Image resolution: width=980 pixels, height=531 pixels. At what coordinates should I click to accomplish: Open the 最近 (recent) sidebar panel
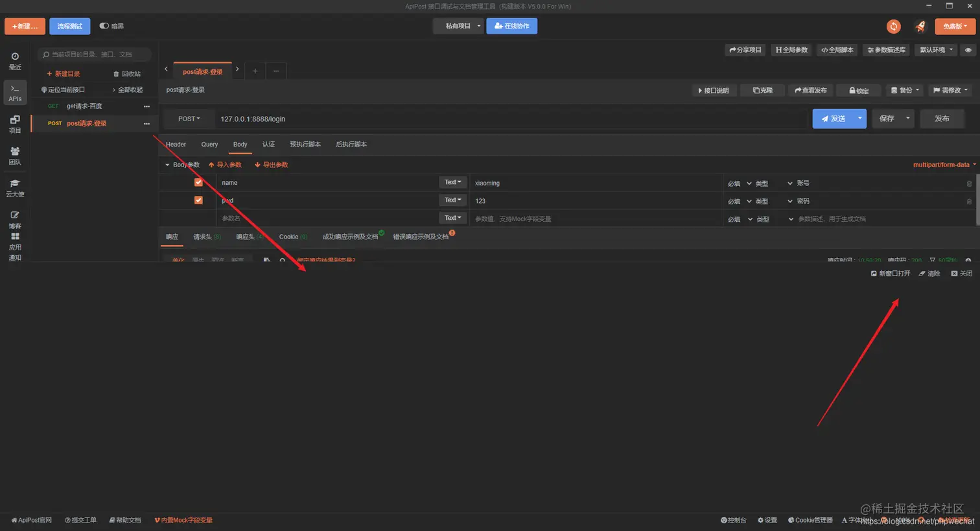click(15, 61)
